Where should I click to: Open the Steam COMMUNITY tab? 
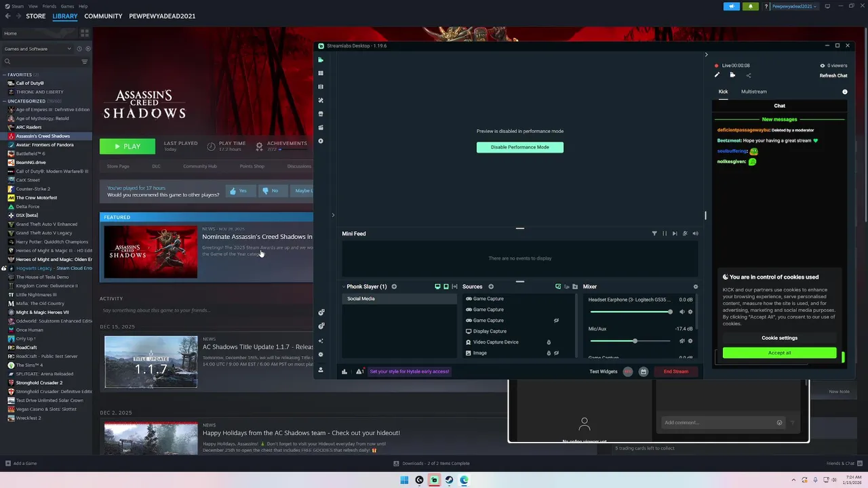click(103, 16)
